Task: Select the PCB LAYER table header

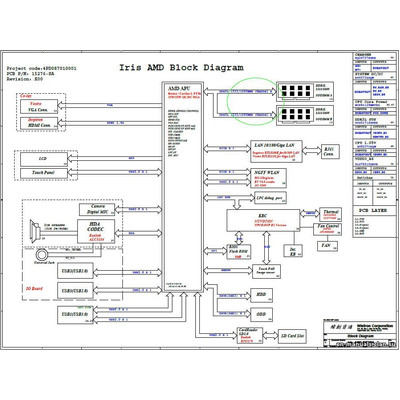Action: click(375, 211)
